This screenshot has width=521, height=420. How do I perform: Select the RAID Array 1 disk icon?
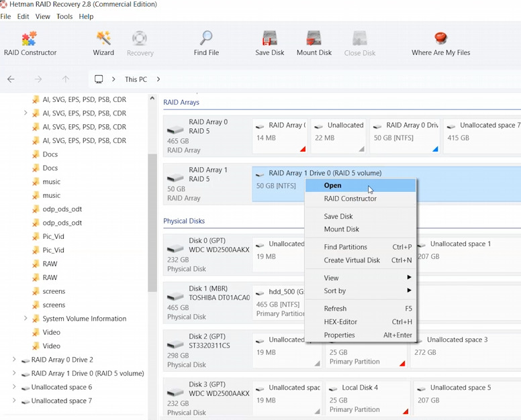[x=175, y=178]
